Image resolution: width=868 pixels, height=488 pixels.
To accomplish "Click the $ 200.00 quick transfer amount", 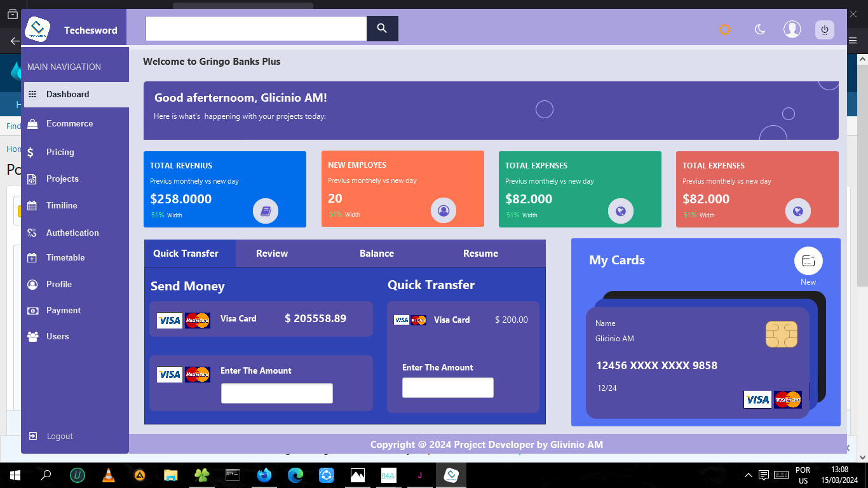I will pos(512,320).
